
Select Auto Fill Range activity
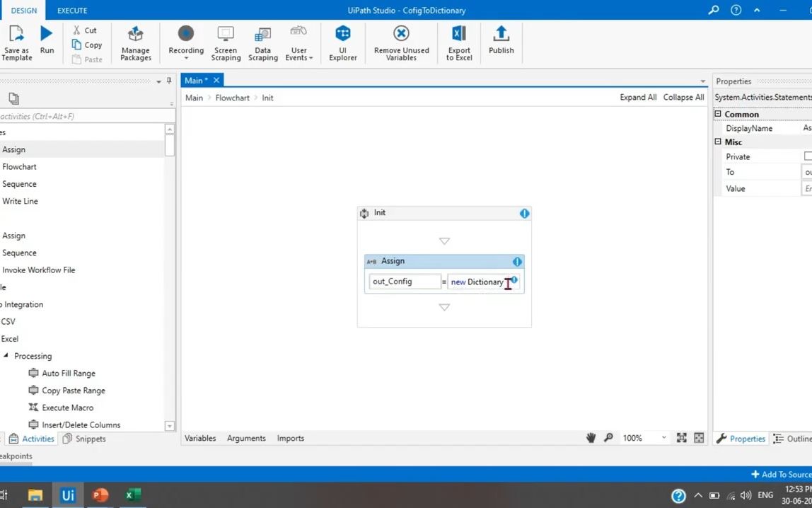point(69,374)
